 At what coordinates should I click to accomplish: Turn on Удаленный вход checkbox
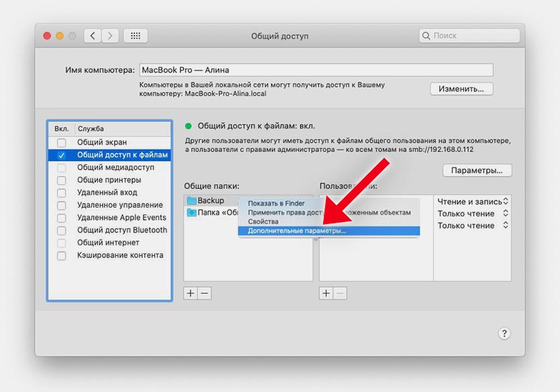point(62,192)
